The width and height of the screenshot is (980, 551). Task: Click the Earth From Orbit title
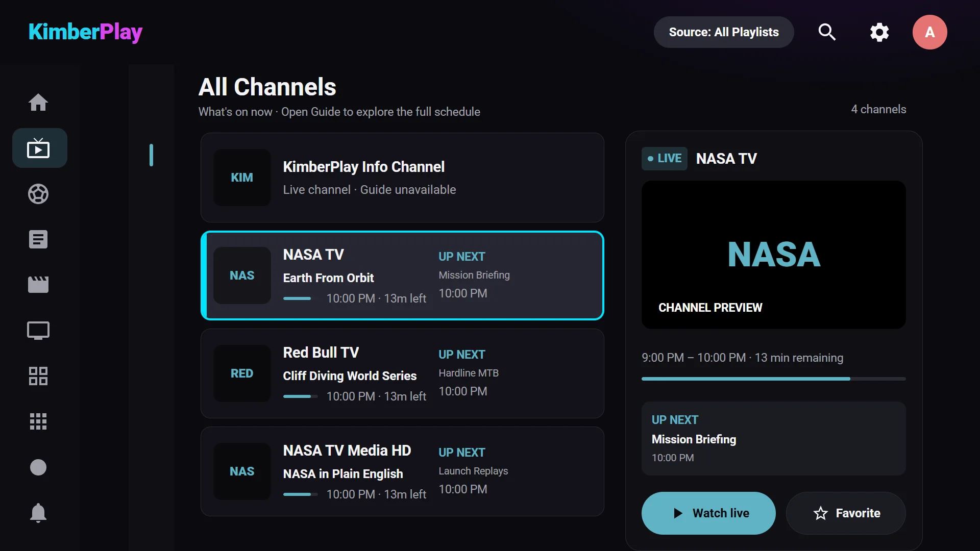(328, 278)
